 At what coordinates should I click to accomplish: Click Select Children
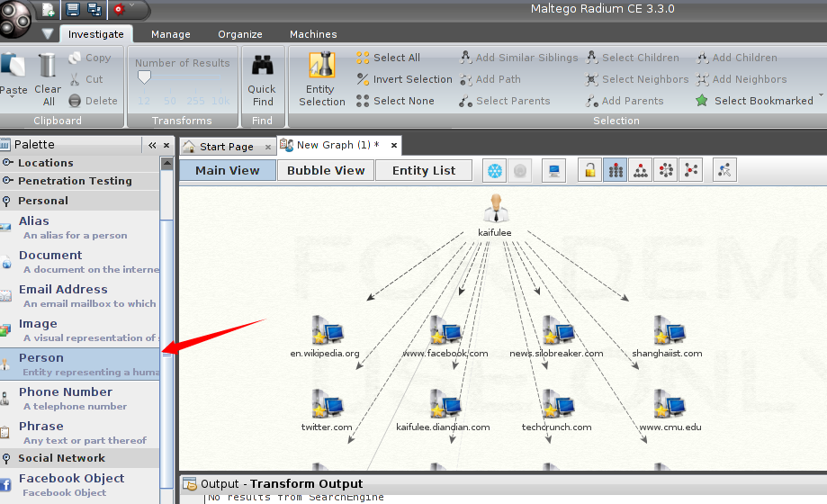[x=633, y=58]
